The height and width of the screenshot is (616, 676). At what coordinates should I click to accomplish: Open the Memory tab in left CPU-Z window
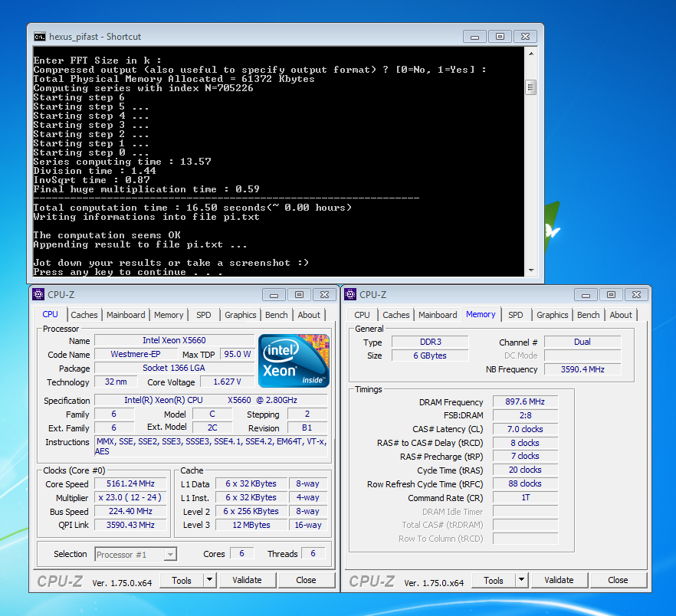click(x=169, y=315)
